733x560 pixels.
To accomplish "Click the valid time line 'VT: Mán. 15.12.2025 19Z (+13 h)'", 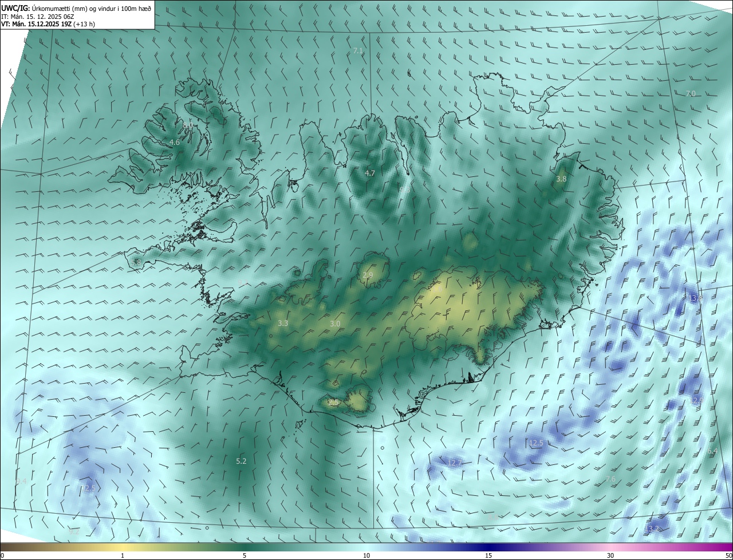I will tap(48, 24).
